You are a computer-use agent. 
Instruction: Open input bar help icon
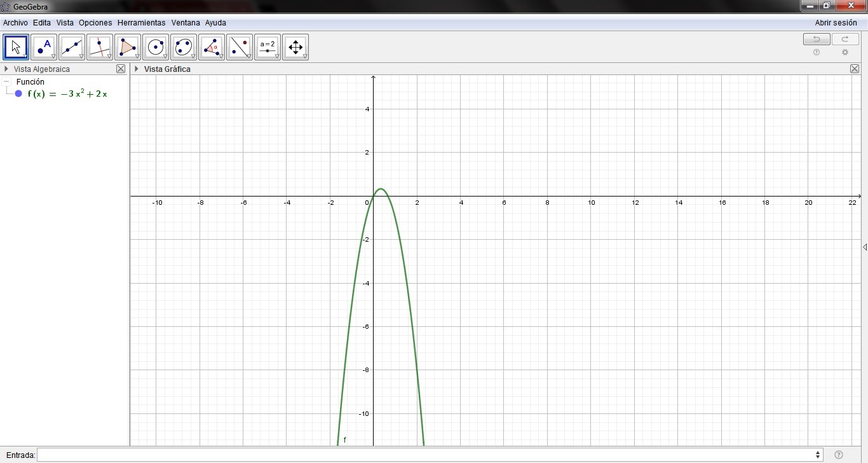839,455
